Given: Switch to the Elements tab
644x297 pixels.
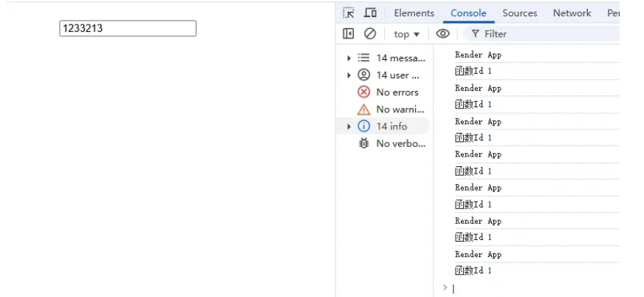Looking at the screenshot, I should click(x=414, y=13).
